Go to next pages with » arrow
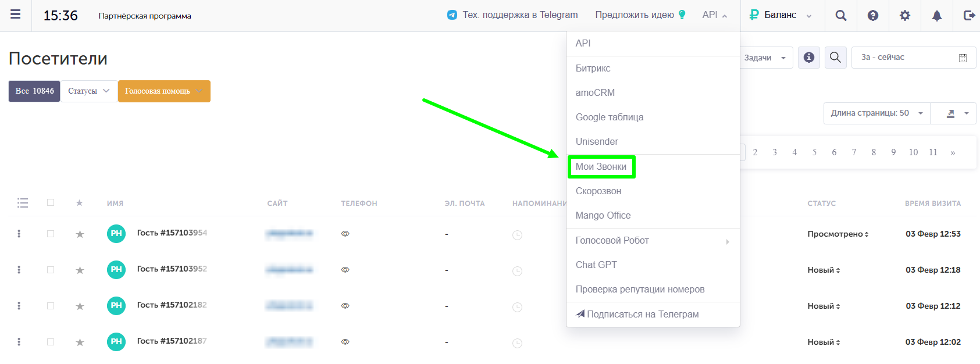Image resolution: width=980 pixels, height=364 pixels. pos(953,152)
